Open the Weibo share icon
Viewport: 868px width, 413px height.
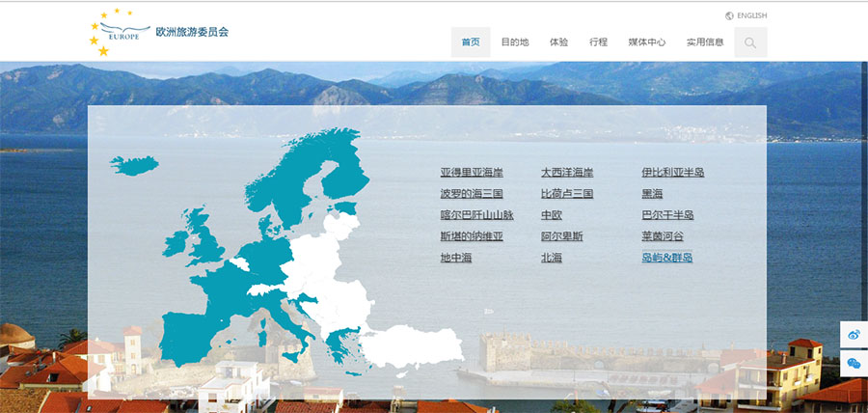(x=854, y=335)
